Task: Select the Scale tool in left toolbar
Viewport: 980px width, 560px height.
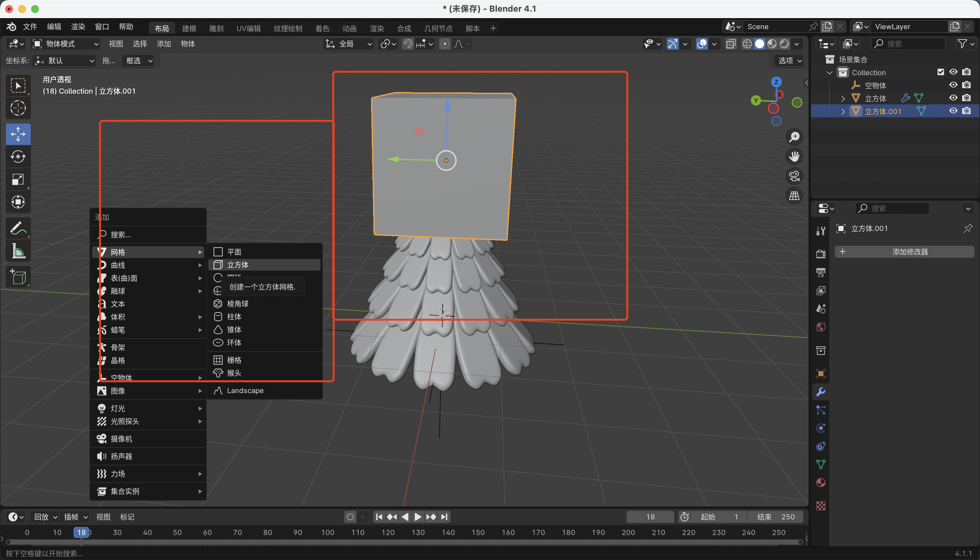Action: point(18,179)
